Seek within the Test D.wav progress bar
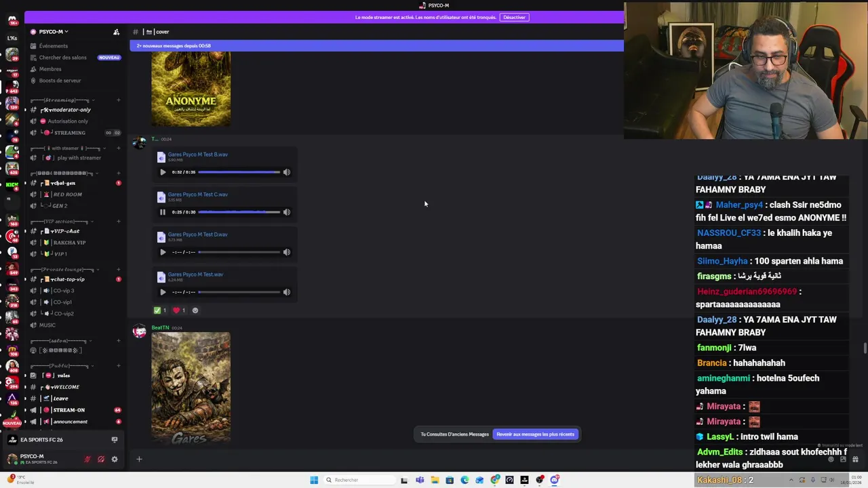Viewport: 868px width, 488px height. [x=239, y=252]
